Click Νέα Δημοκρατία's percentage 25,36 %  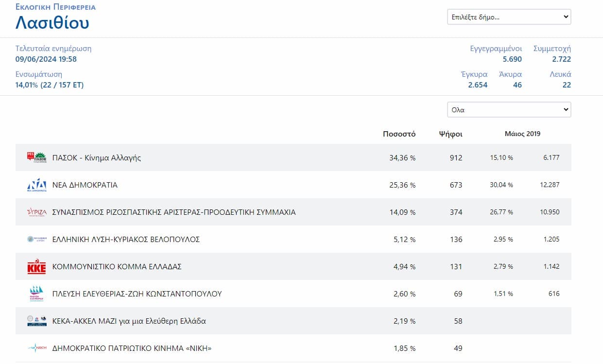click(402, 185)
